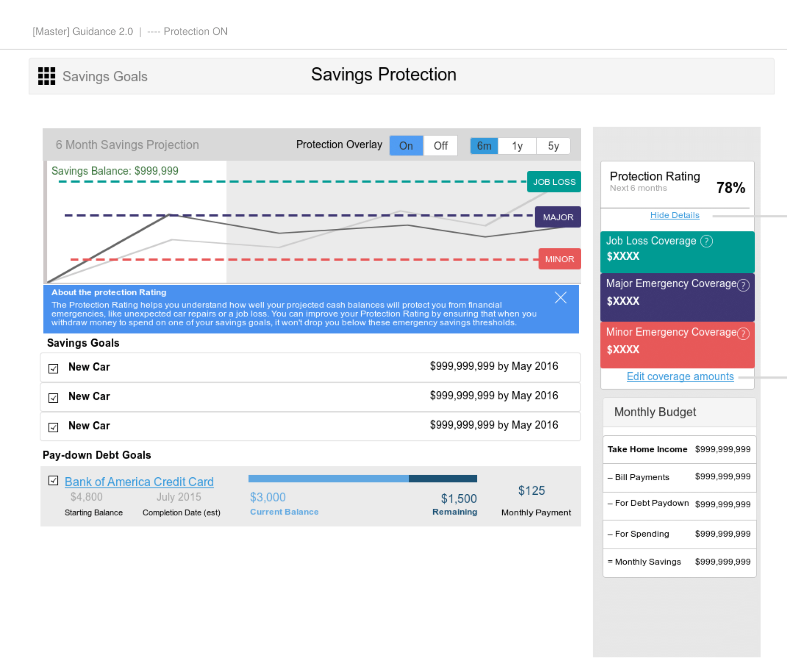Click Monthly Savings budget row
The image size is (787, 672).
(x=679, y=562)
